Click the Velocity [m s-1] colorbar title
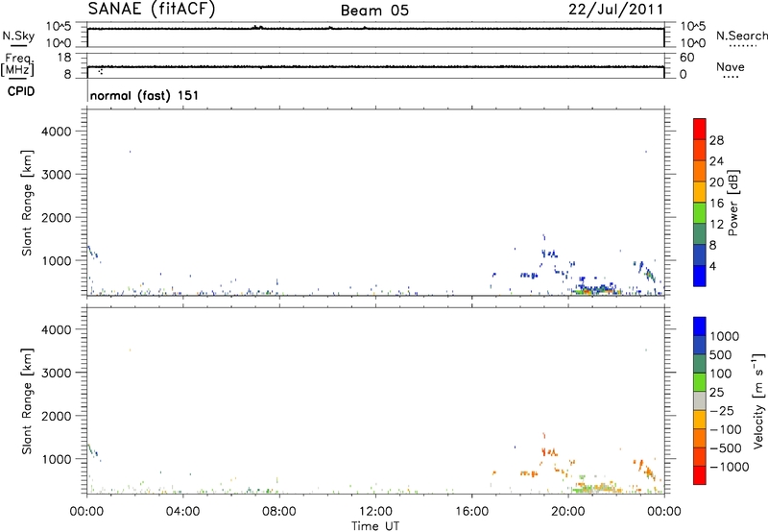768x532 pixels. [758, 400]
